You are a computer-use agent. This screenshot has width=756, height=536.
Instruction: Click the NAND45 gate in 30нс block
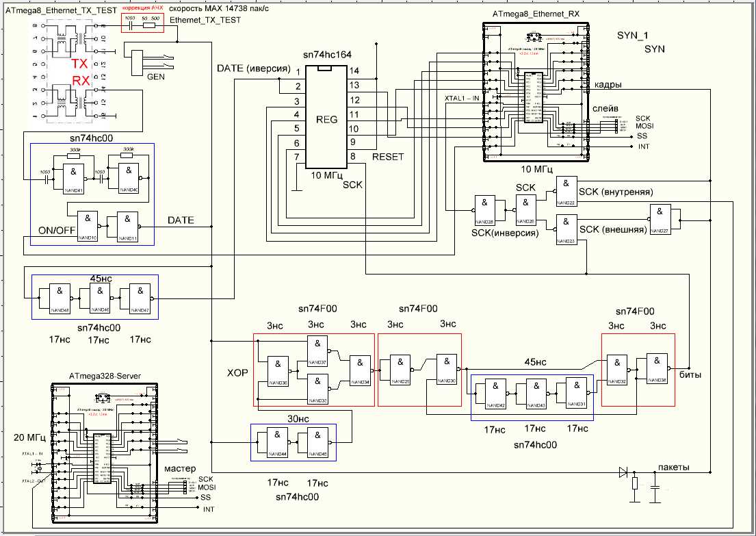pyautogui.click(x=317, y=443)
